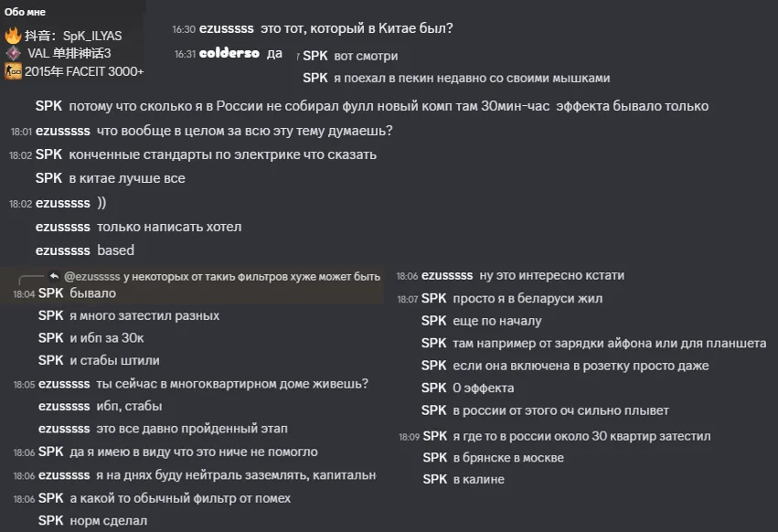The width and height of the screenshot is (778, 532).
Task: Click the colderso username at 16:31
Action: (x=229, y=53)
